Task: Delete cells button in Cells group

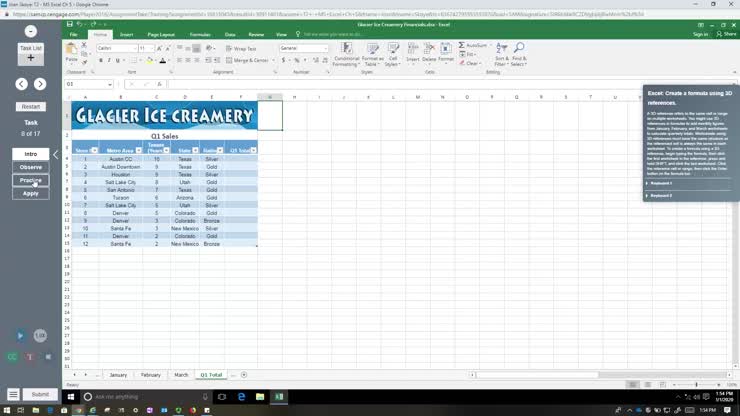Action: (x=429, y=53)
